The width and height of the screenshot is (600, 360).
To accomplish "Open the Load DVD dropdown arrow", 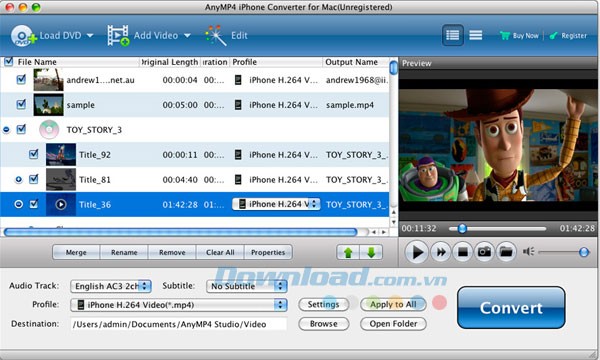I will [x=90, y=36].
